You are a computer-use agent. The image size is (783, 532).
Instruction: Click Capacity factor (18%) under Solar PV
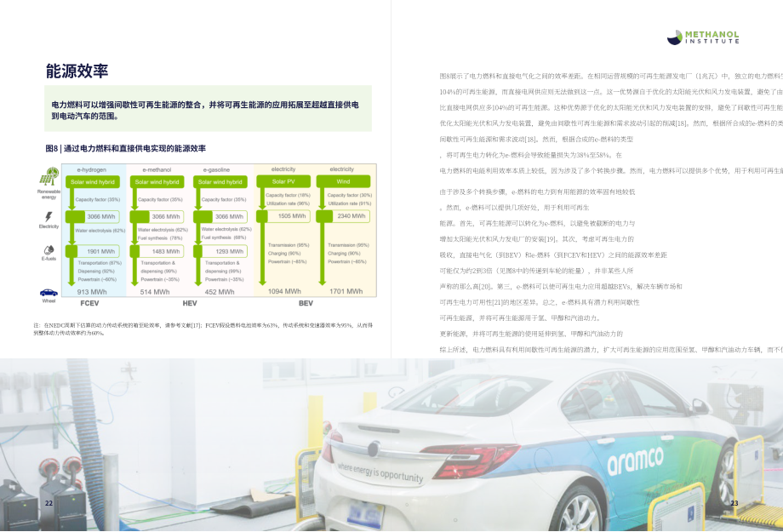(289, 195)
